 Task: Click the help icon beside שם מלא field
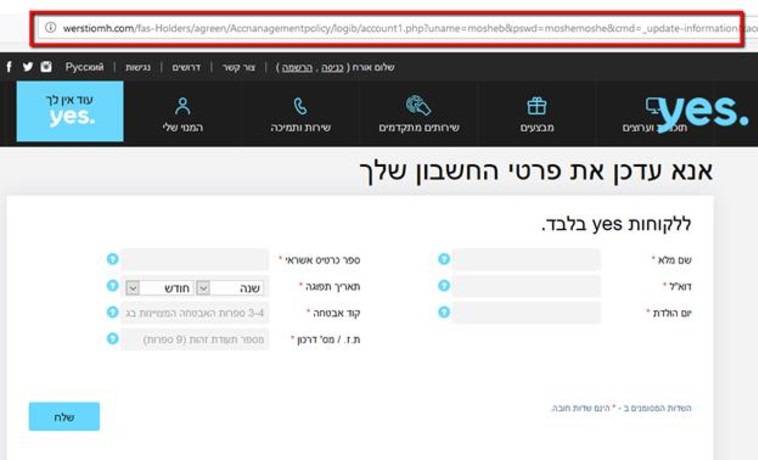click(x=444, y=259)
